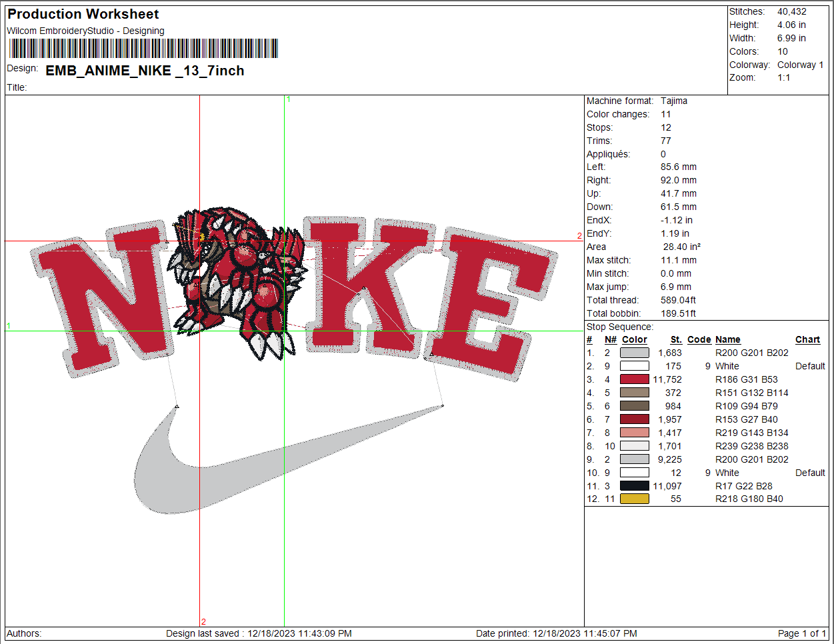The width and height of the screenshot is (834, 644).
Task: Click the Total bobbin value 189.51ft
Action: pos(678,313)
